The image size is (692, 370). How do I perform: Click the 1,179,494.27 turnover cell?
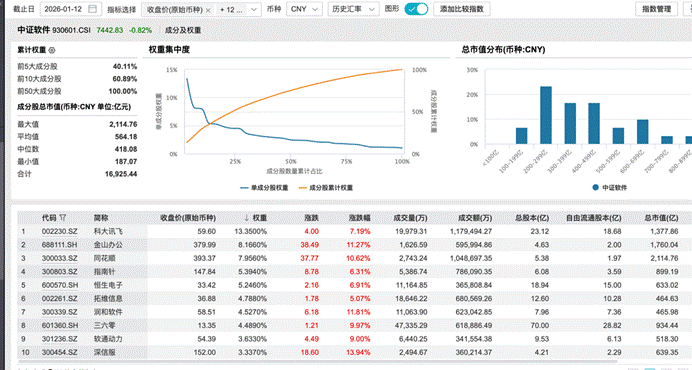pos(471,231)
